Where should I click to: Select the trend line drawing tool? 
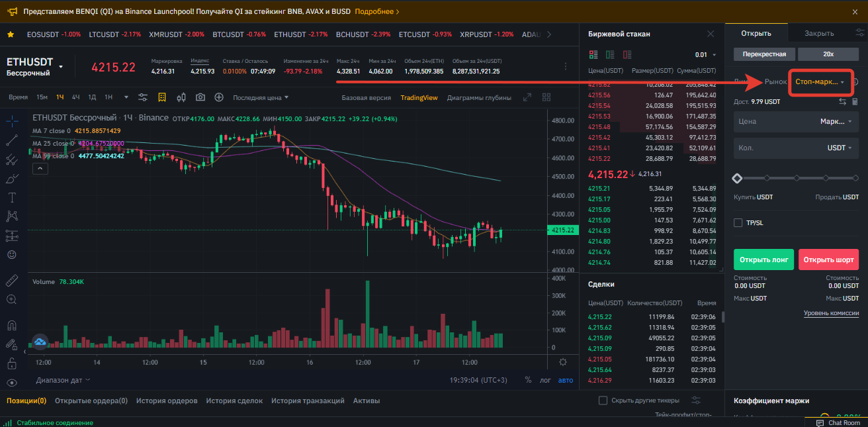point(12,140)
